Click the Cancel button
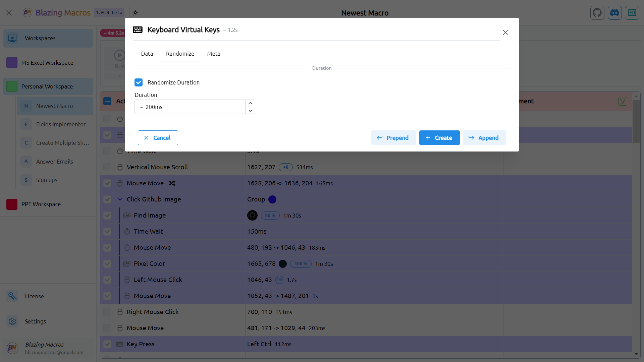 click(158, 138)
